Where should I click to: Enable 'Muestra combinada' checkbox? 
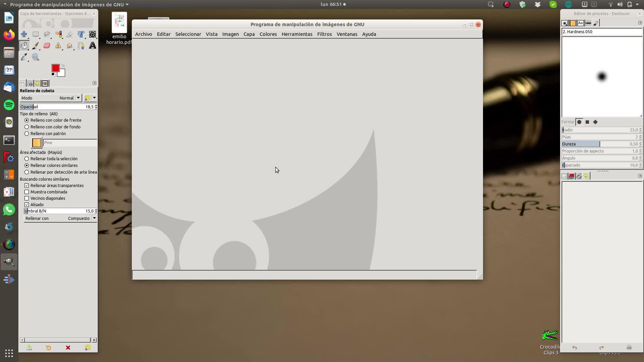click(27, 192)
